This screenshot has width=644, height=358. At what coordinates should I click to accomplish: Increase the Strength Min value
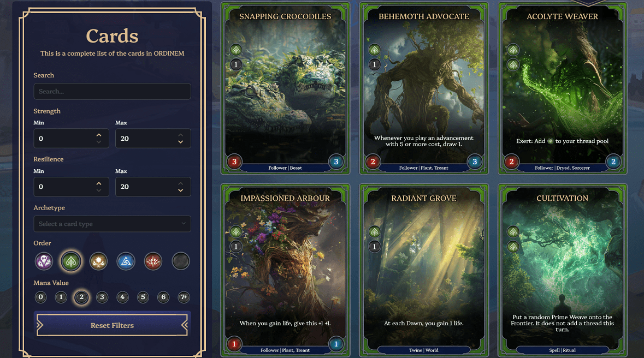[x=98, y=135]
